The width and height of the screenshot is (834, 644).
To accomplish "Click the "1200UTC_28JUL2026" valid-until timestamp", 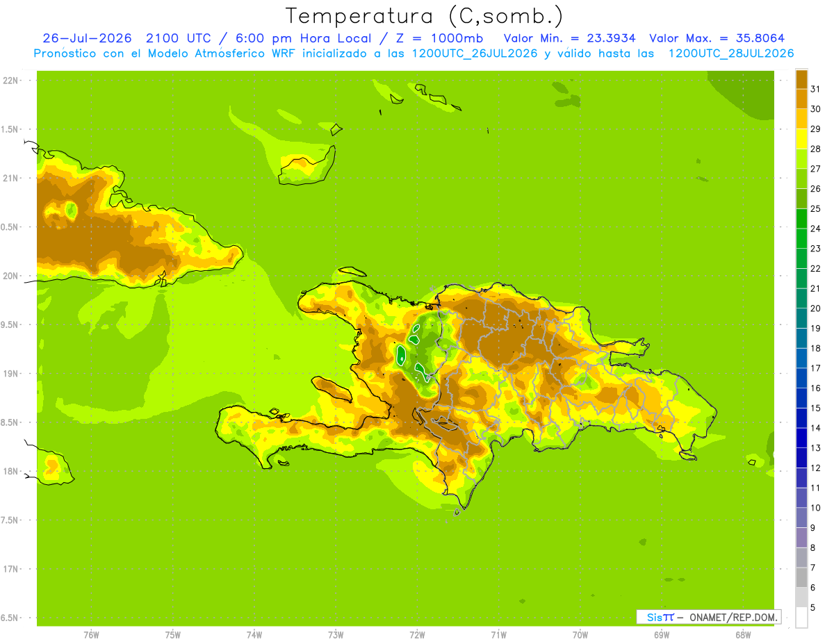I will pos(731,53).
